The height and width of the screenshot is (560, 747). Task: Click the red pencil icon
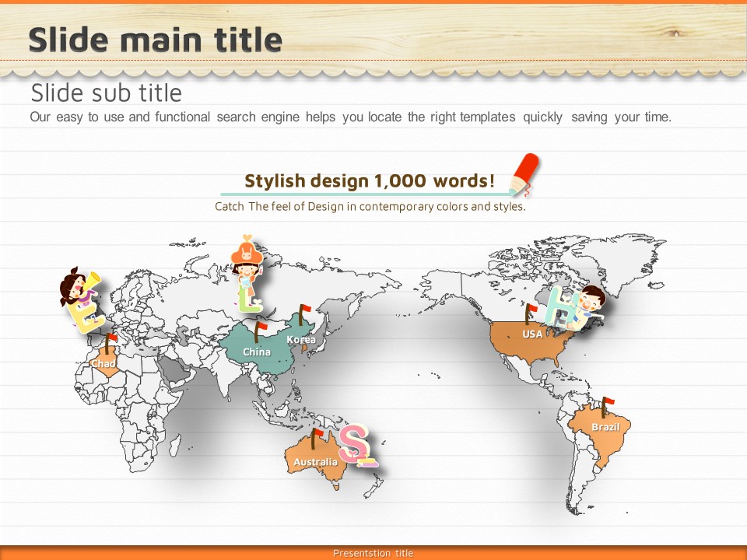tap(523, 173)
